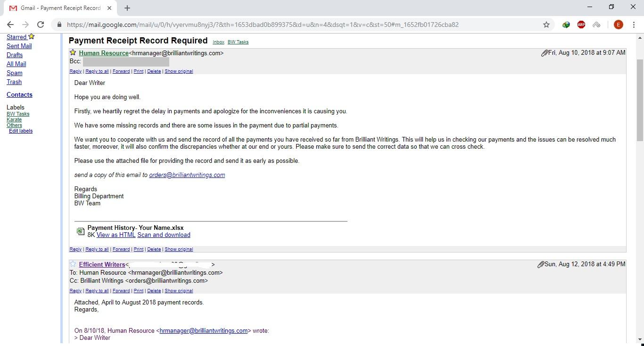Click Reply to all below the attachment
644x346 pixels.
click(97, 249)
